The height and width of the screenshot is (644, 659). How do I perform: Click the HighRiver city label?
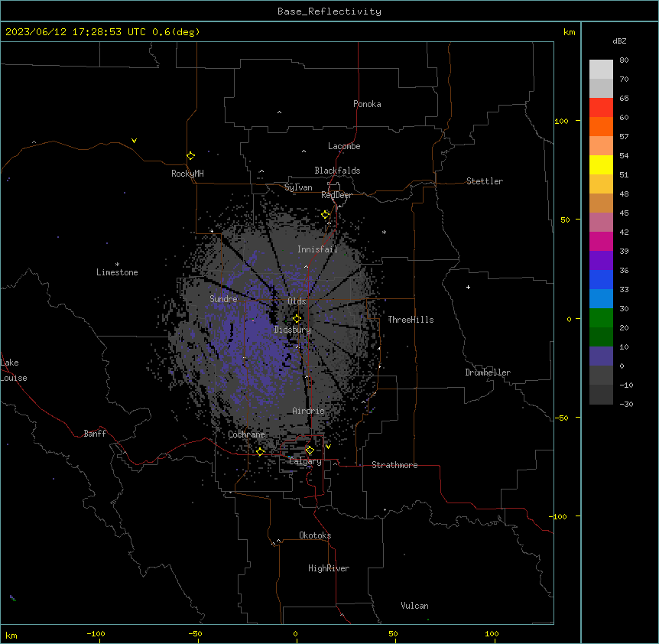[329, 568]
